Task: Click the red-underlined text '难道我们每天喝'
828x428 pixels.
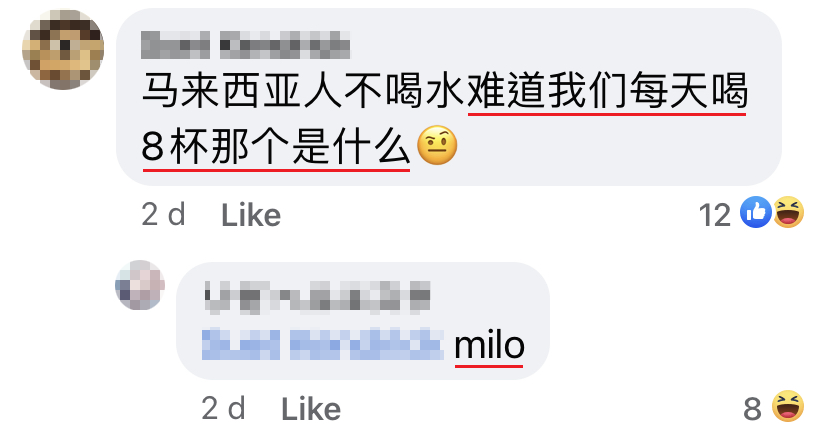Action: pyautogui.click(x=607, y=91)
